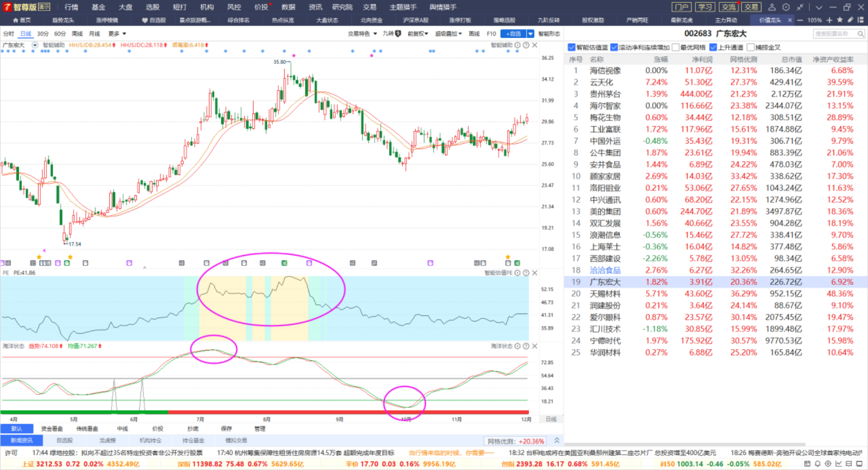Open the user account icon
Viewport: 868px width, 470px height.
click(772, 7)
